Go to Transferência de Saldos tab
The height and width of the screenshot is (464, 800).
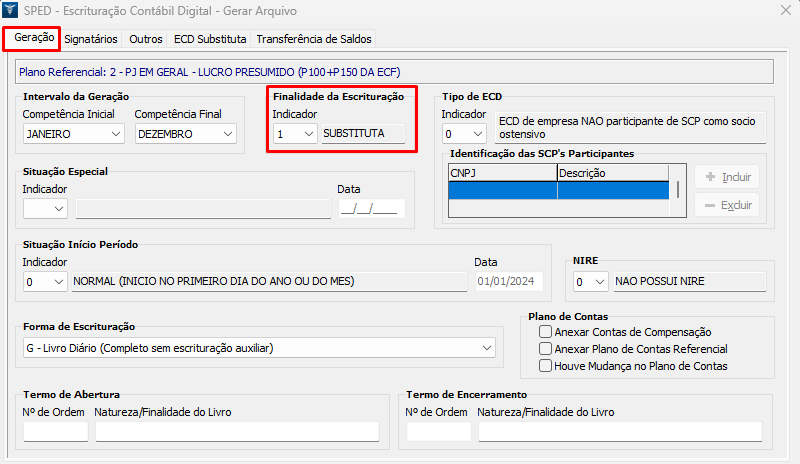314,39
